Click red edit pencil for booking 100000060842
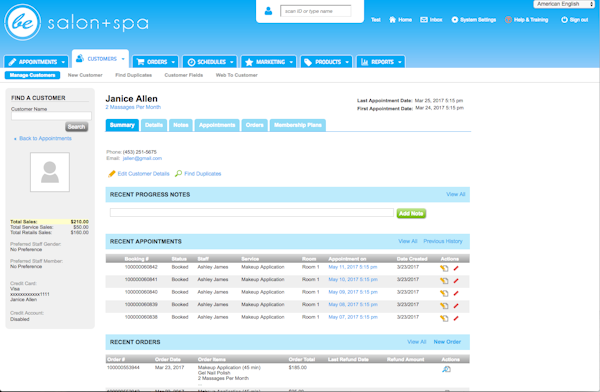The height and width of the screenshot is (392, 600). pos(456,268)
